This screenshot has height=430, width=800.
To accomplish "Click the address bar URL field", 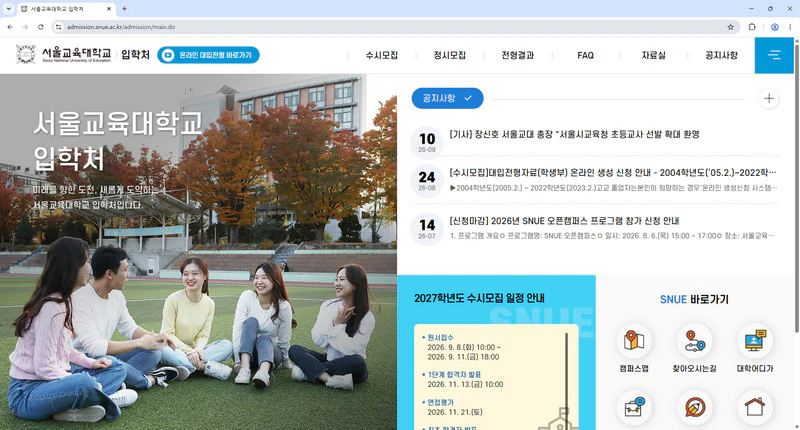I will point(393,27).
